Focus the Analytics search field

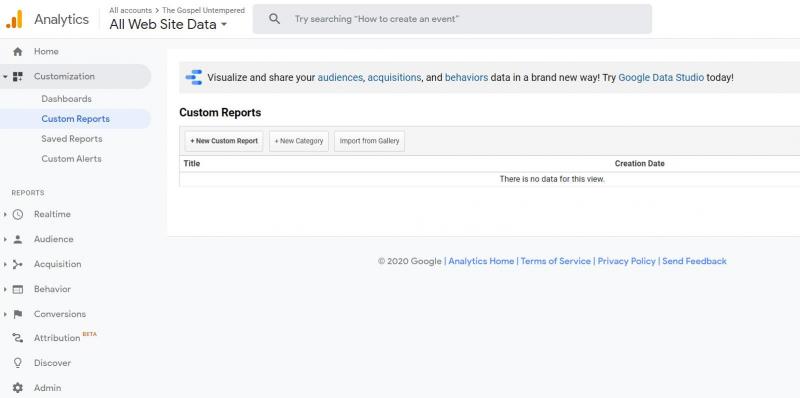(452, 19)
